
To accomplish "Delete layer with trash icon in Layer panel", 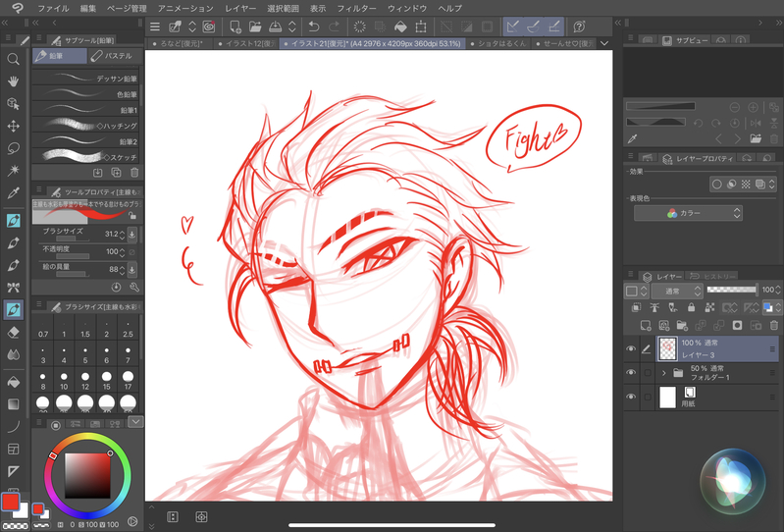I will (x=774, y=326).
